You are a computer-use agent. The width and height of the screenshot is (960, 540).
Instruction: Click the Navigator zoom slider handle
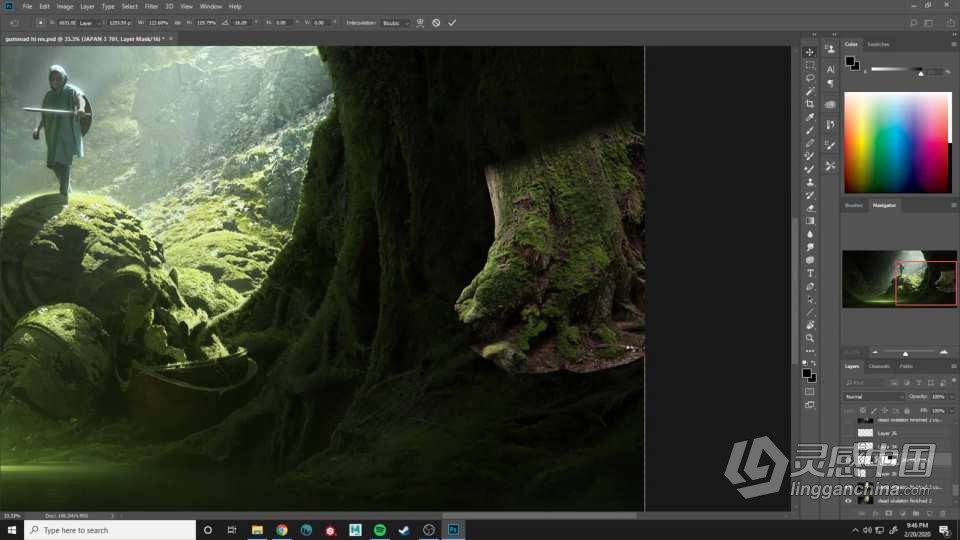pyautogui.click(x=905, y=353)
